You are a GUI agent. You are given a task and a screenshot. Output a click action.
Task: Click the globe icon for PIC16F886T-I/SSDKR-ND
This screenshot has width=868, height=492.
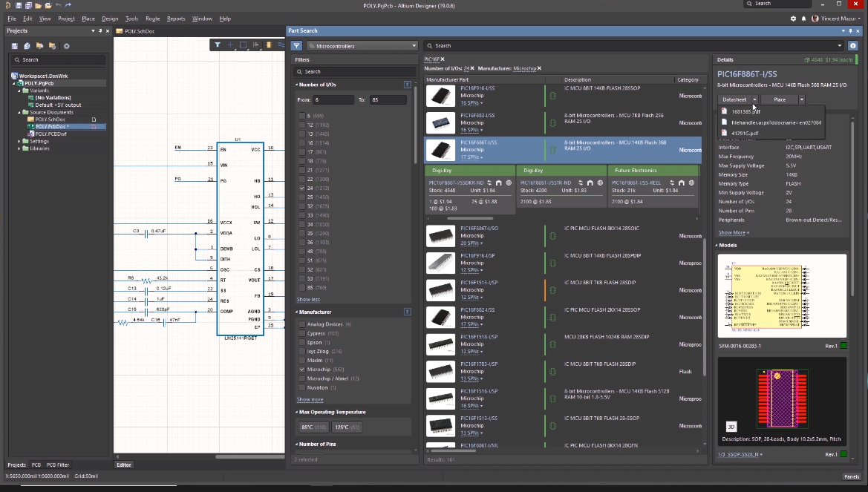[508, 183]
